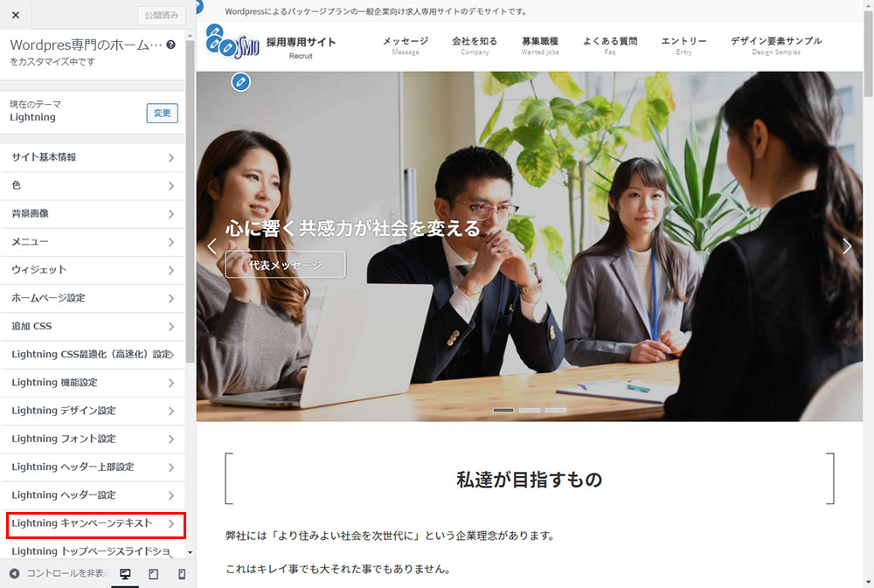Switch to desktop preview mode
The height and width of the screenshot is (588, 874).
tap(125, 574)
